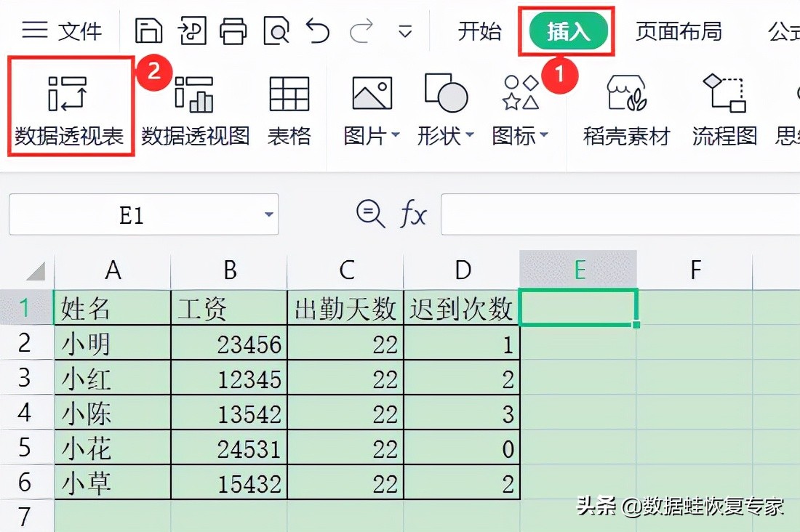The image size is (800, 532).
Task: Click the Save icon in quick toolbar
Action: 148,31
